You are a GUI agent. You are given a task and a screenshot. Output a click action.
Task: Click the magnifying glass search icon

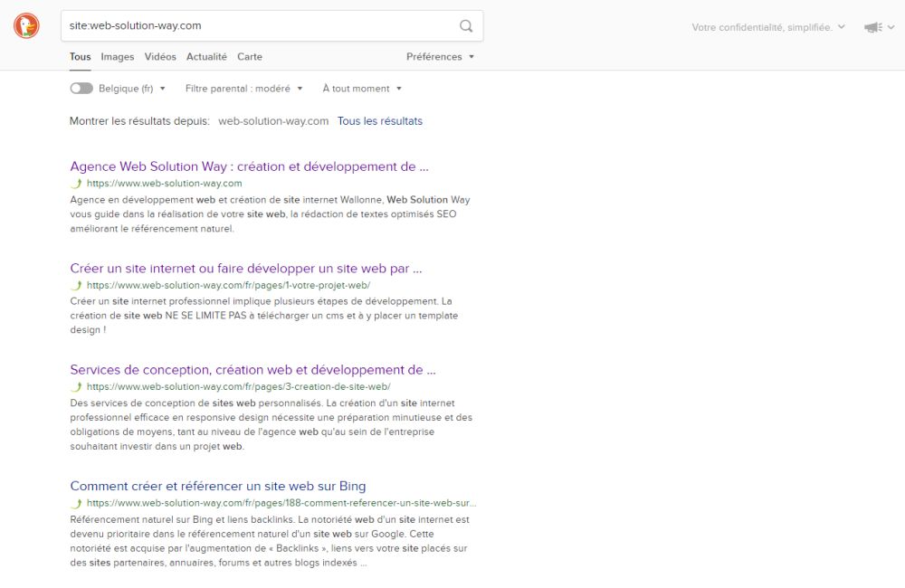point(466,26)
